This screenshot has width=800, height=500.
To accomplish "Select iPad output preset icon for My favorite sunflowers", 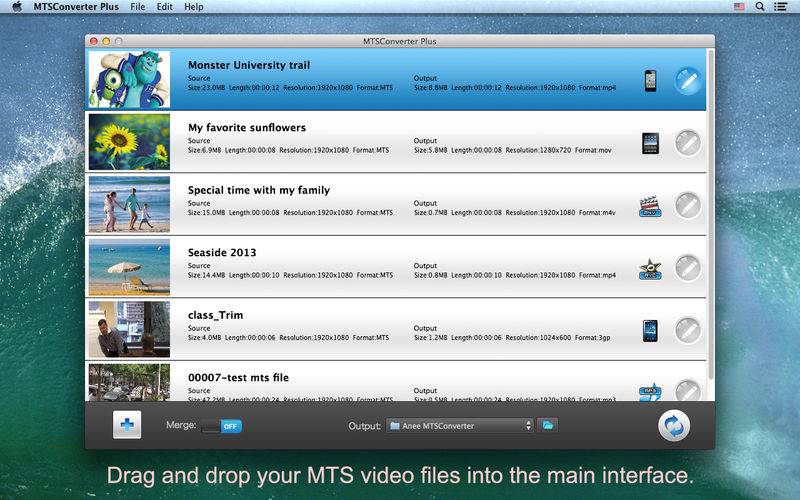I will pyautogui.click(x=651, y=143).
